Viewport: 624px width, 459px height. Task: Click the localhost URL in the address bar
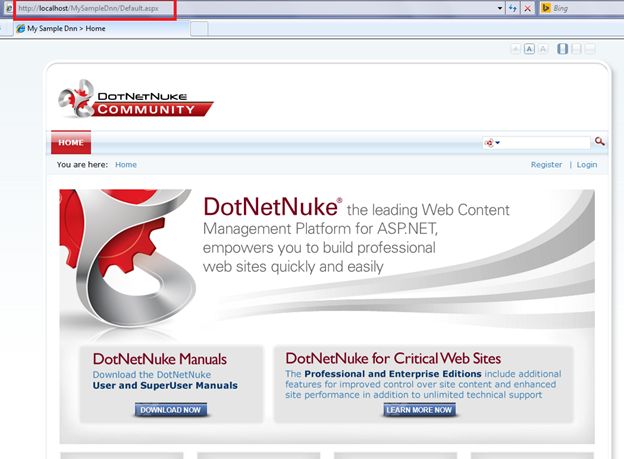[x=88, y=8]
